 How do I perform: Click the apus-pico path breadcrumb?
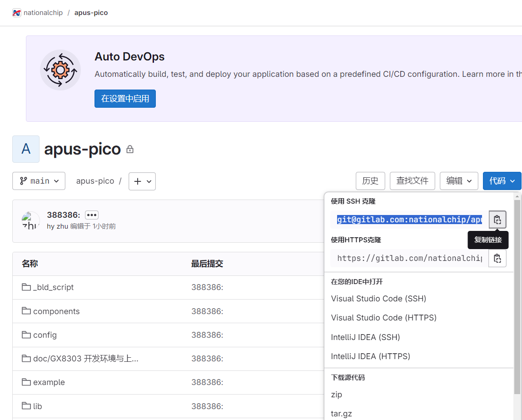pos(95,181)
